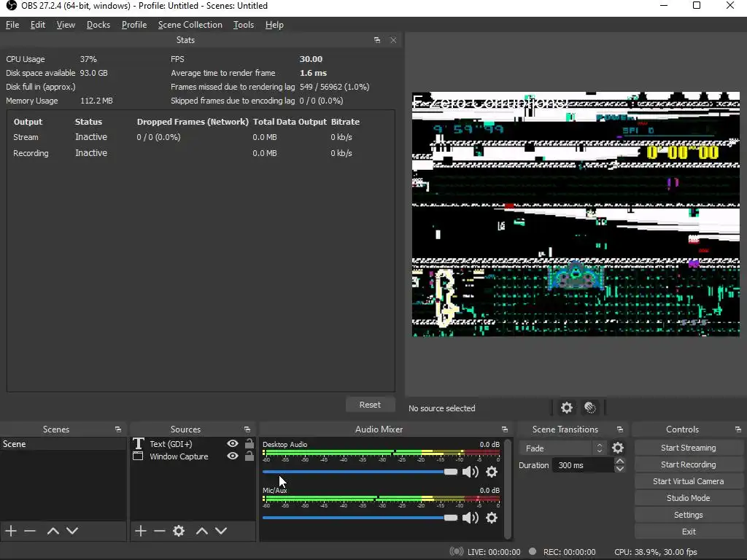Click the Stream row Inactive status

click(x=91, y=136)
